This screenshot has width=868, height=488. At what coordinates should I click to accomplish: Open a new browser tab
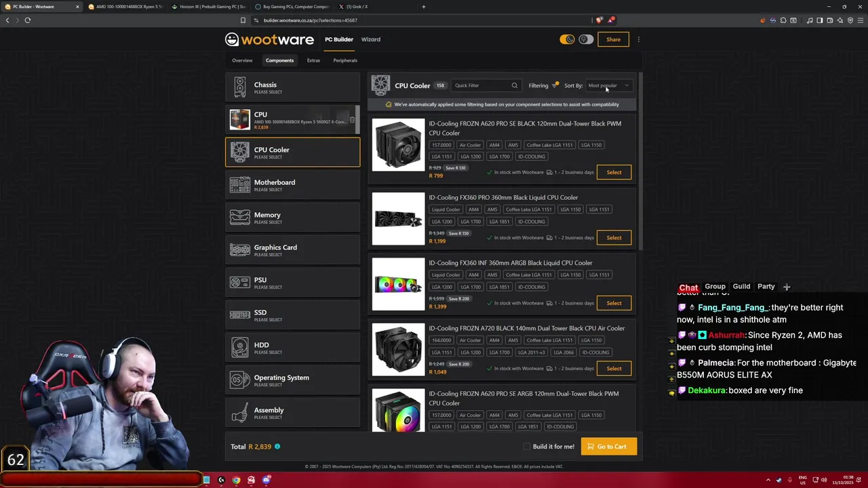424,7
